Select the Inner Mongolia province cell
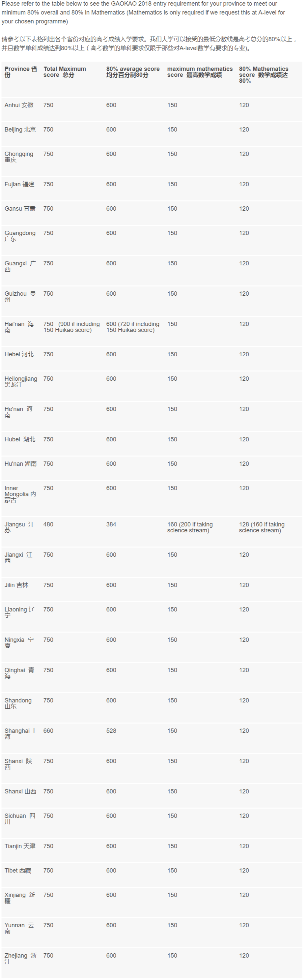Image resolution: width=307 pixels, height=980 pixels. coord(20,494)
